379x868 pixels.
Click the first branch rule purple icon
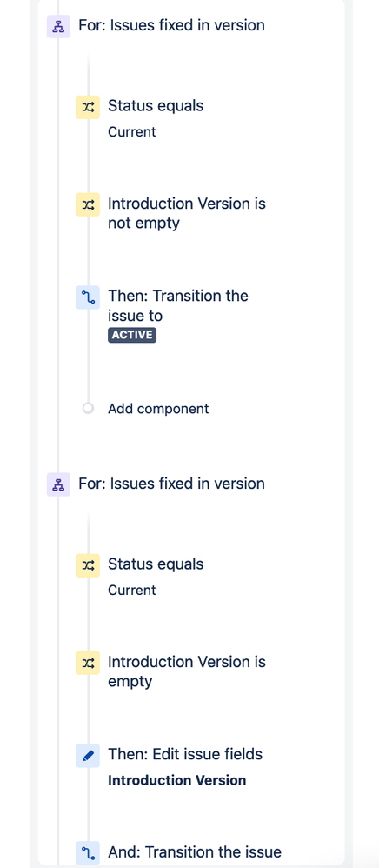pyautogui.click(x=58, y=27)
